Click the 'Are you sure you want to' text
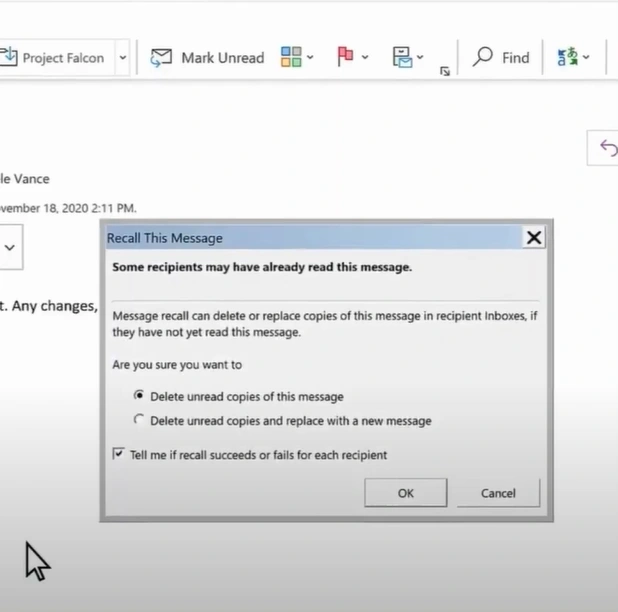618x612 pixels. pyautogui.click(x=177, y=365)
